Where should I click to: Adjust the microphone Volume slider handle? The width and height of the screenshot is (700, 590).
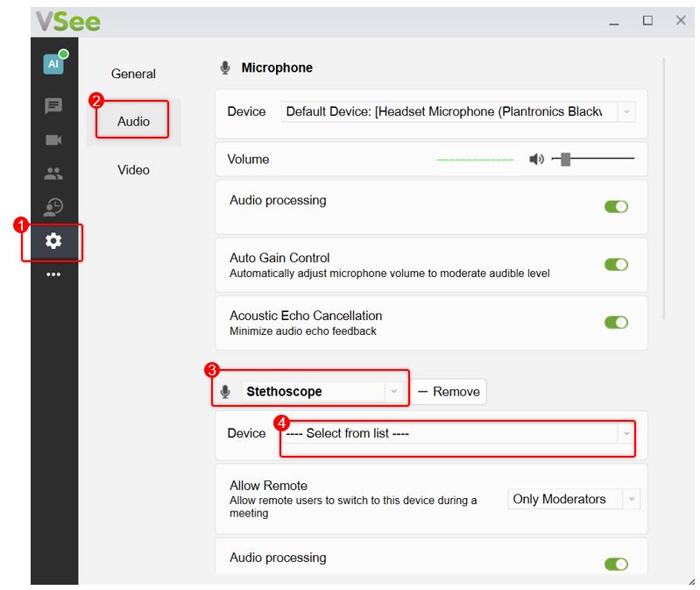pos(565,159)
